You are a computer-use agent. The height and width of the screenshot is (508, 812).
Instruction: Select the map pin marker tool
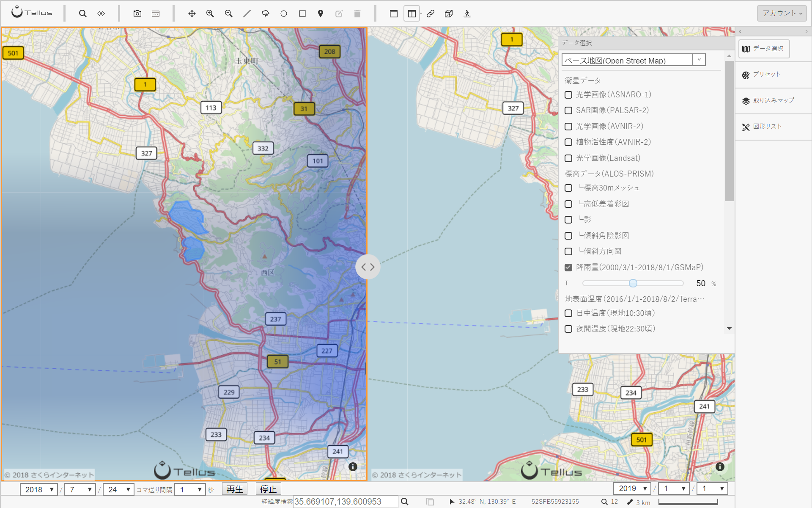pyautogui.click(x=321, y=14)
